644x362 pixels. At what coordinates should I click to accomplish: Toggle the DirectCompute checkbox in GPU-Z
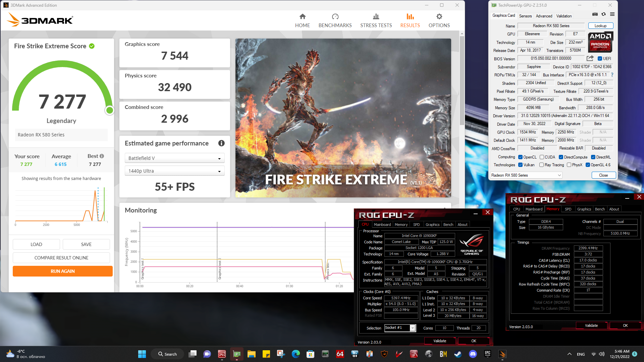tap(561, 157)
